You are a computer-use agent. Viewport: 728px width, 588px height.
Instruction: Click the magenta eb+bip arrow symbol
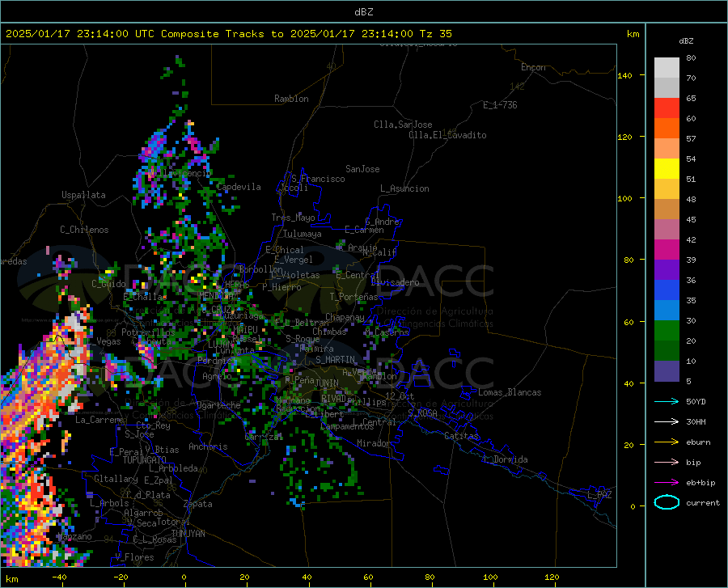point(667,483)
